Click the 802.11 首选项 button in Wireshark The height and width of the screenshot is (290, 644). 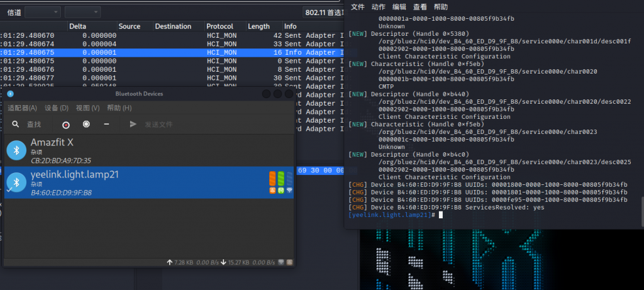325,13
